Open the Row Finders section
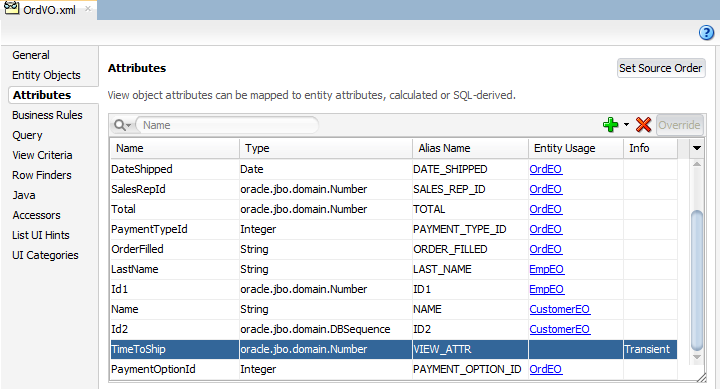Image resolution: width=720 pixels, height=389 pixels. tap(42, 175)
